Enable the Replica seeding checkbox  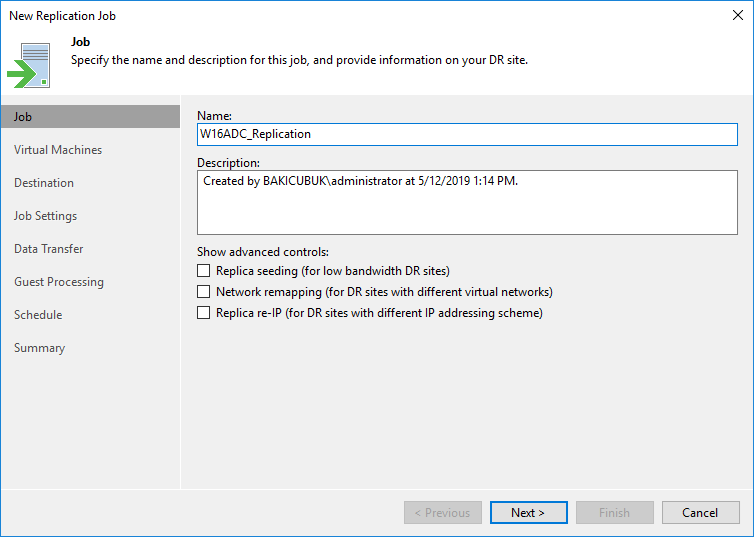[203, 271]
